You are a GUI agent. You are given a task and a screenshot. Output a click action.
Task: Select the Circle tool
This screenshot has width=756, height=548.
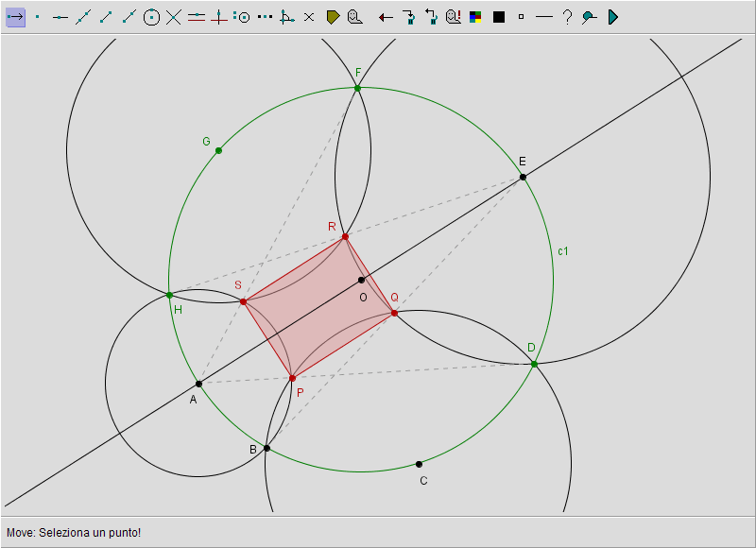pos(151,17)
